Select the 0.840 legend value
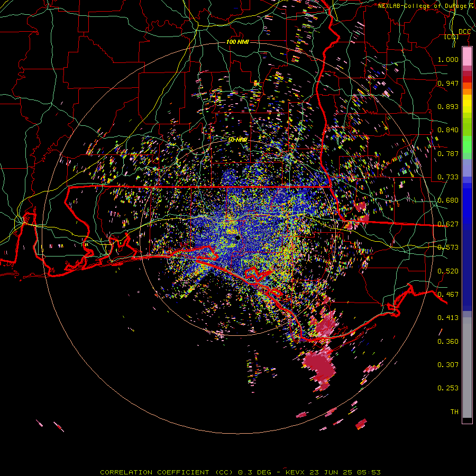 click(x=448, y=130)
